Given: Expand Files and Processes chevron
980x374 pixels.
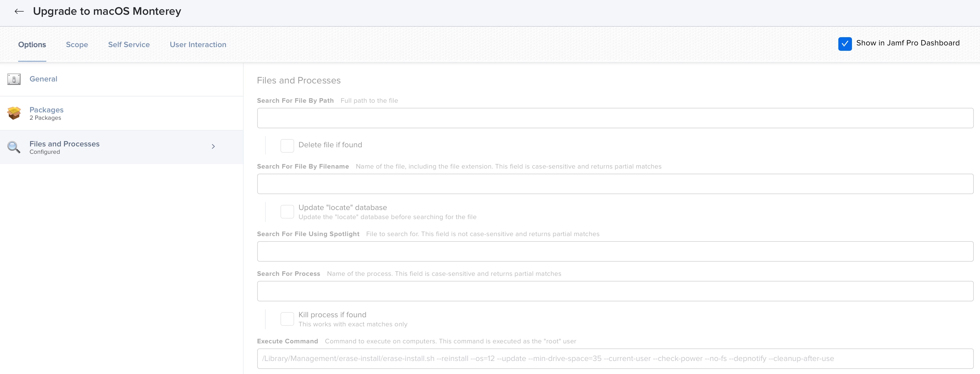Looking at the screenshot, I should pyautogui.click(x=213, y=146).
